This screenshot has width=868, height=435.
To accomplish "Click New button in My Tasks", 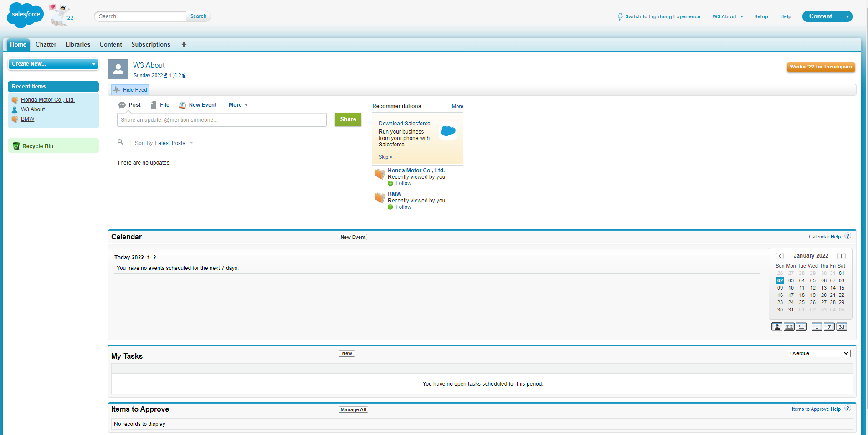I will (x=347, y=353).
